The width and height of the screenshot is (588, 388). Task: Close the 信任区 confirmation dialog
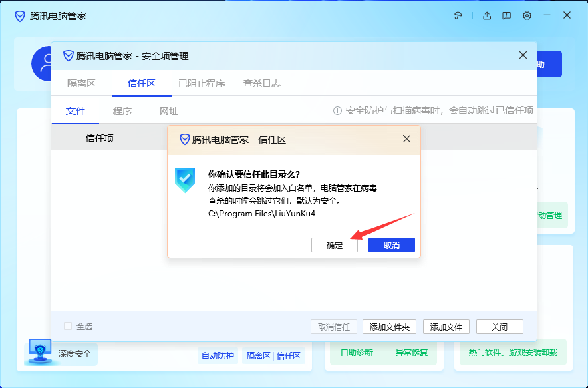click(x=406, y=139)
